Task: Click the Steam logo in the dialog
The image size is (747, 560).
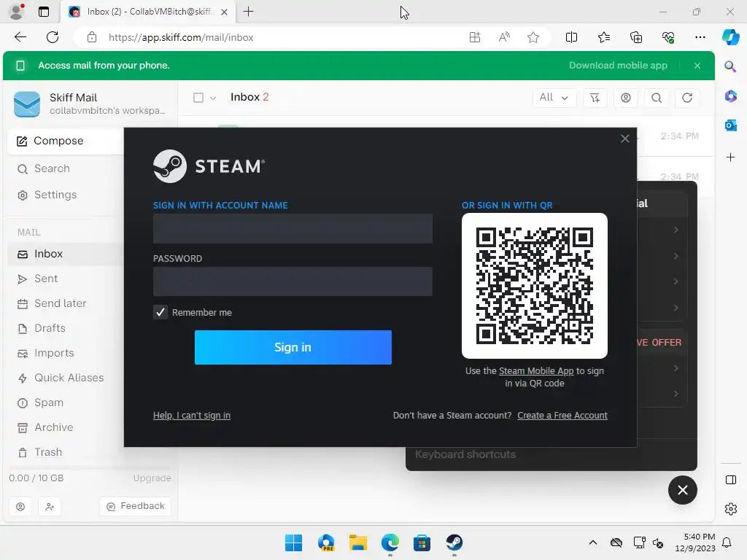Action: pyautogui.click(x=209, y=166)
